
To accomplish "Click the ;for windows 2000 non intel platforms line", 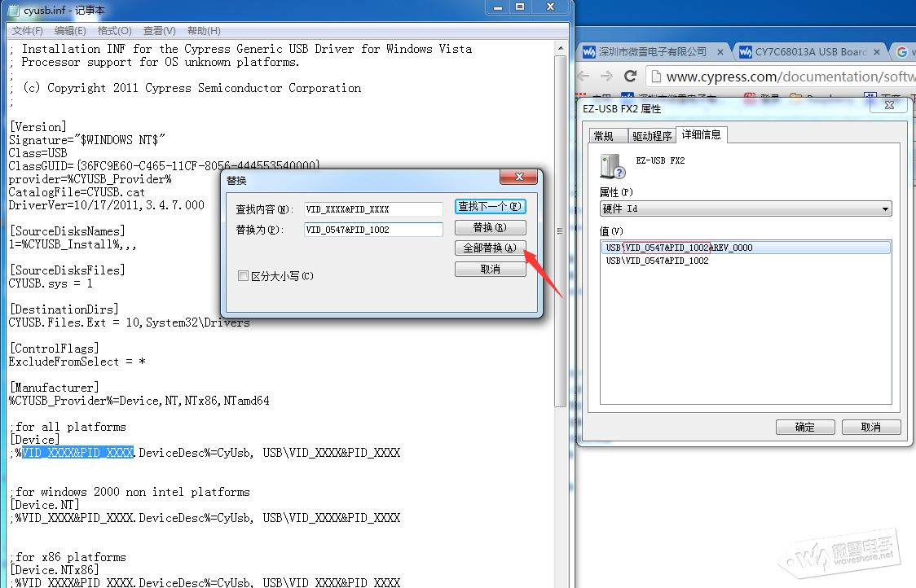I will tap(130, 492).
